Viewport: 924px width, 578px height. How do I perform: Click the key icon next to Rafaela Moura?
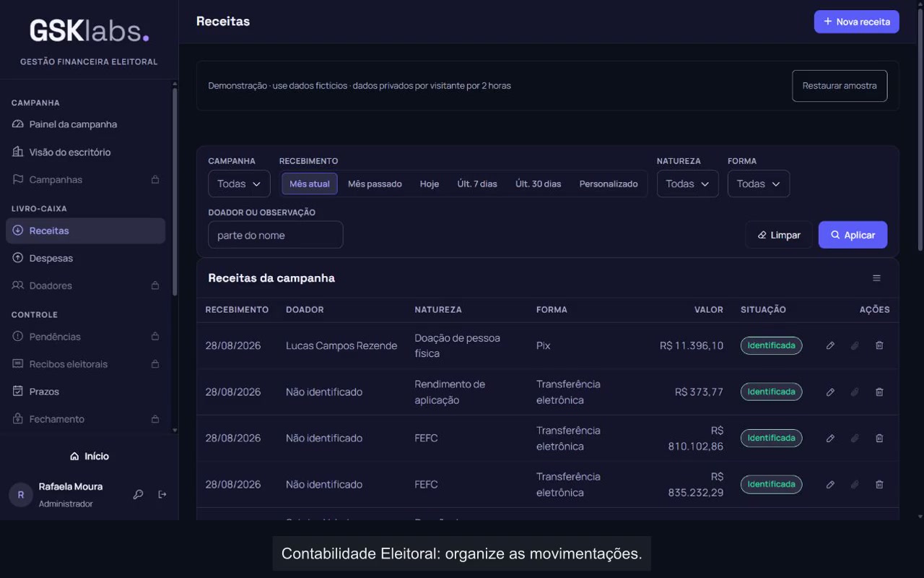point(138,494)
